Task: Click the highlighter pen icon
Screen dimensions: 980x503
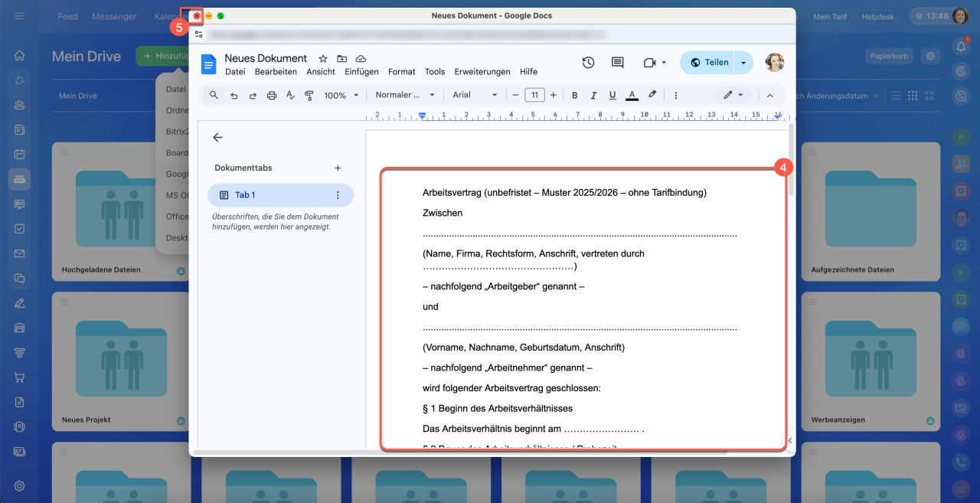Action: pos(652,95)
